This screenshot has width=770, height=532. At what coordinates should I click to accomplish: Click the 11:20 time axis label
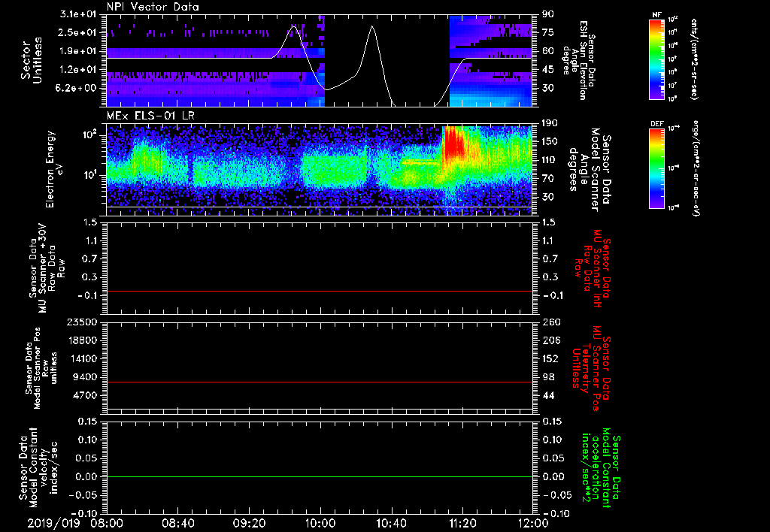462,523
